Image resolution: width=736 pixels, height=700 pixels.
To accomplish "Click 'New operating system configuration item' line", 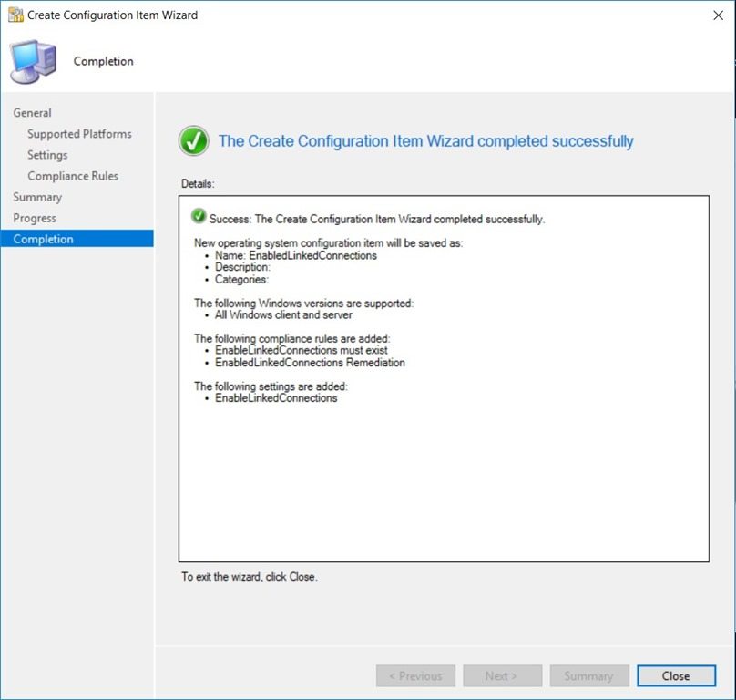I will [x=328, y=243].
